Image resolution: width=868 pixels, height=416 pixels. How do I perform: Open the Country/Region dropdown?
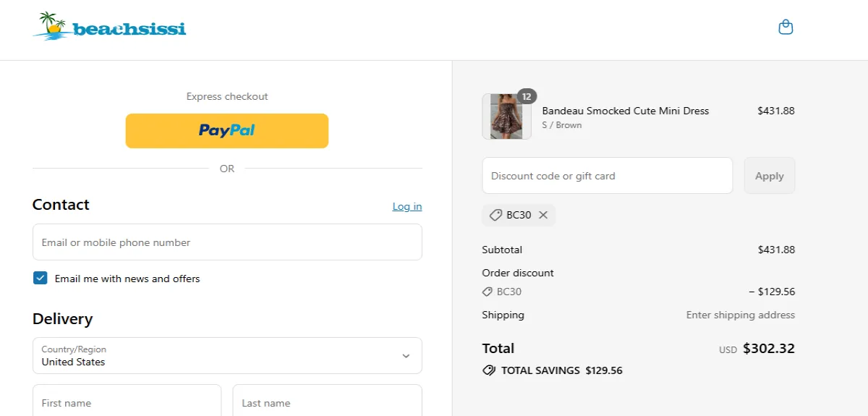click(227, 355)
